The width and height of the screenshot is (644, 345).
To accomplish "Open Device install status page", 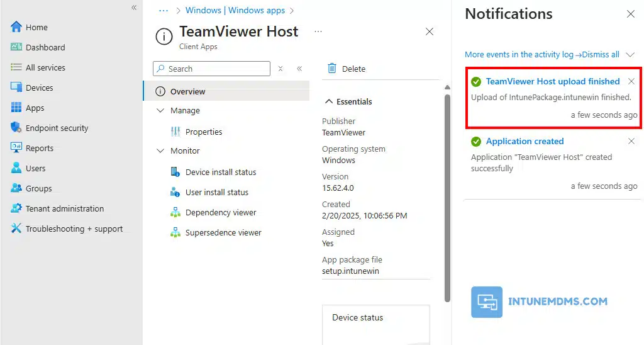I will tap(221, 172).
